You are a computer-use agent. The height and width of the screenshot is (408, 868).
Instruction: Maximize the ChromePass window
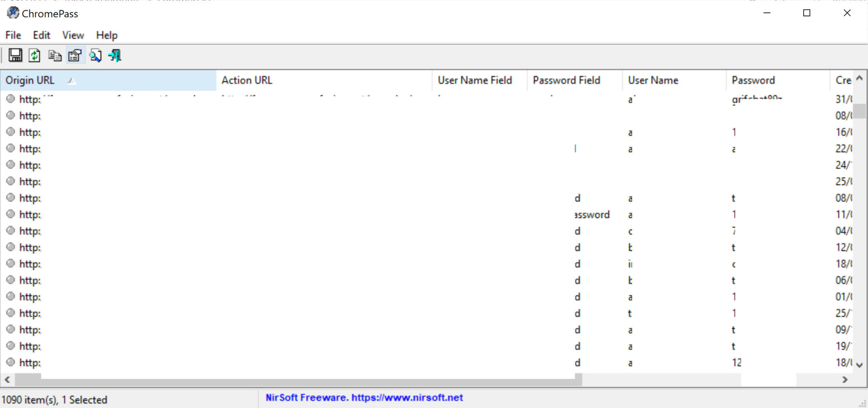pyautogui.click(x=807, y=13)
